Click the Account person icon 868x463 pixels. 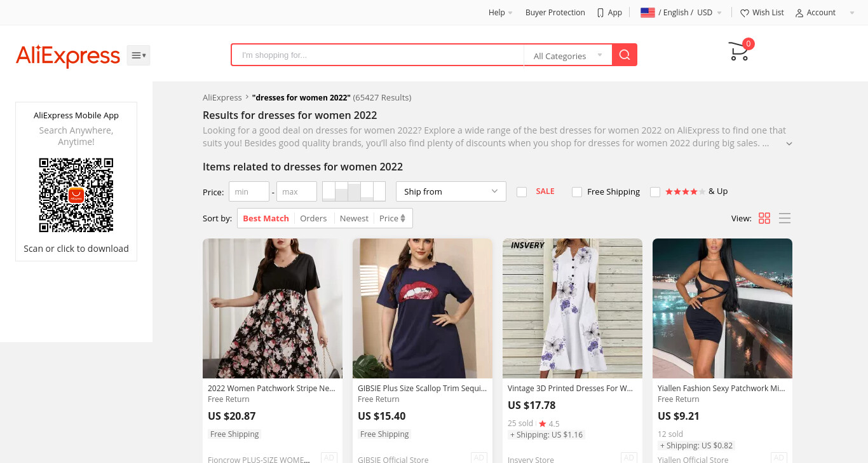pyautogui.click(x=799, y=13)
